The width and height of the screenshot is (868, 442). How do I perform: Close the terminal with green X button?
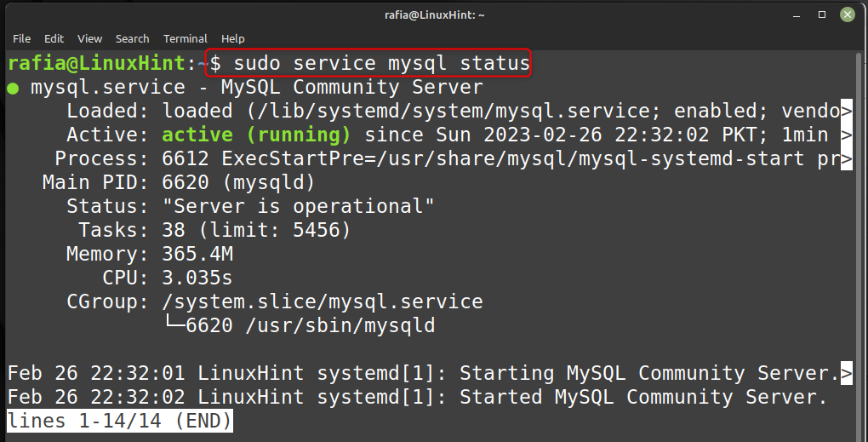[848, 15]
